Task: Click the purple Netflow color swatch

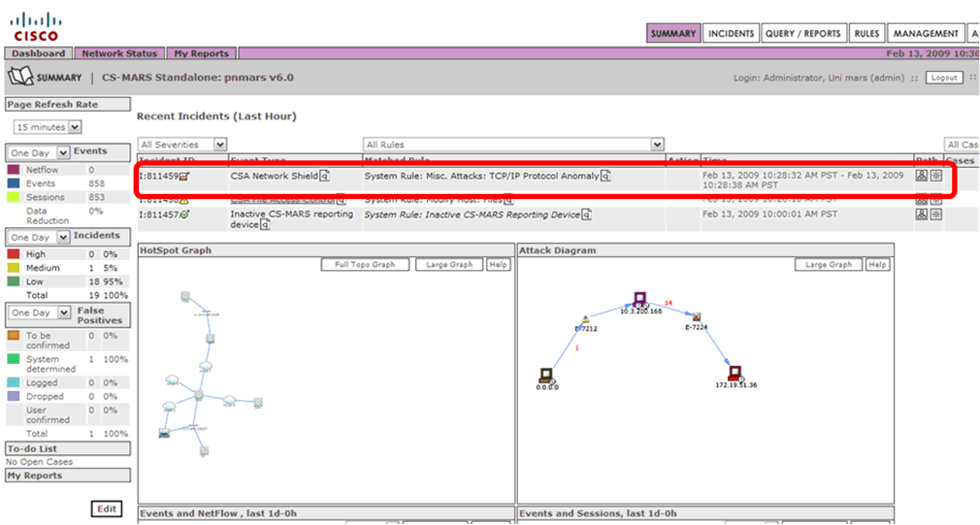Action: (14, 170)
